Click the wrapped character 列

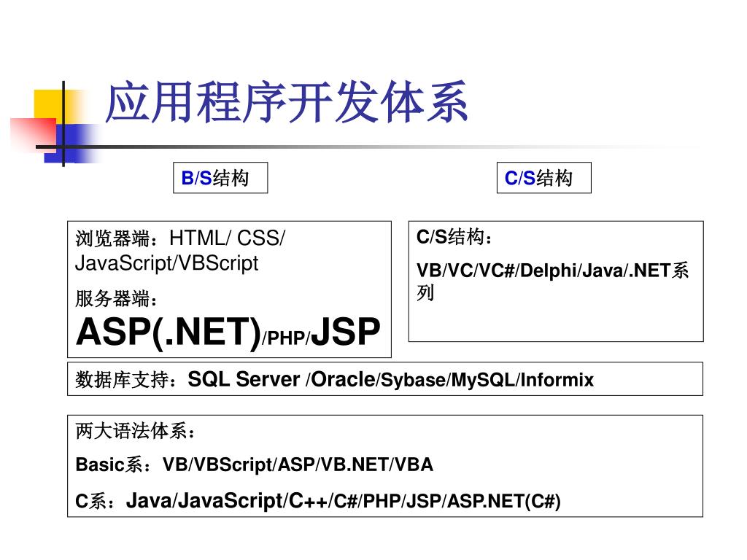(425, 292)
